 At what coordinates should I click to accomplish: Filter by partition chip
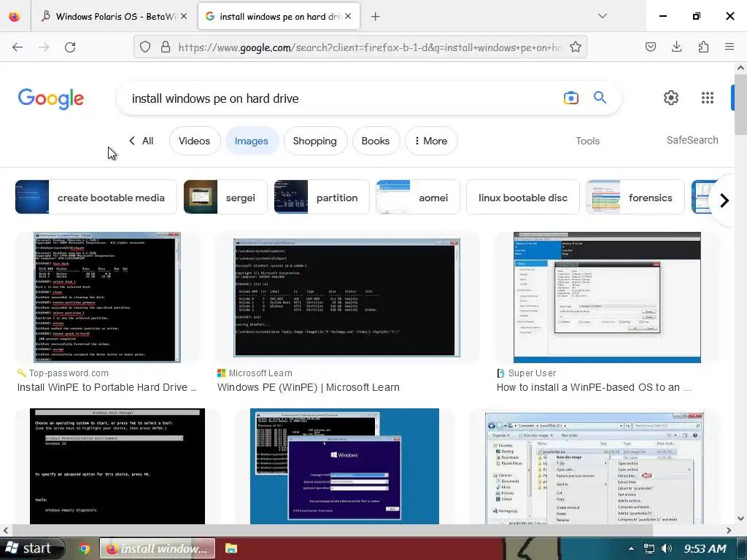coord(322,197)
